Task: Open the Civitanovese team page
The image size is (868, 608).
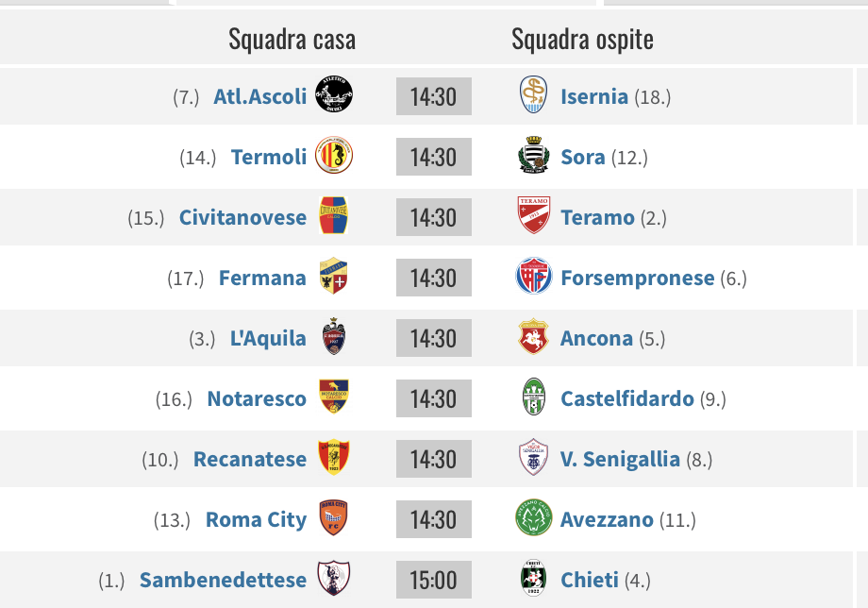Action: pyautogui.click(x=242, y=218)
